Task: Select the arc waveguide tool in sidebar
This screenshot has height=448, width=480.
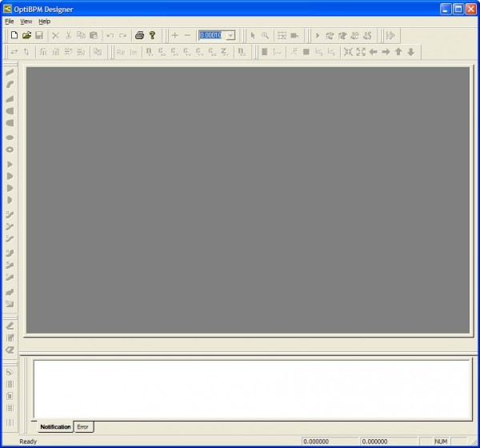Action: (x=10, y=84)
